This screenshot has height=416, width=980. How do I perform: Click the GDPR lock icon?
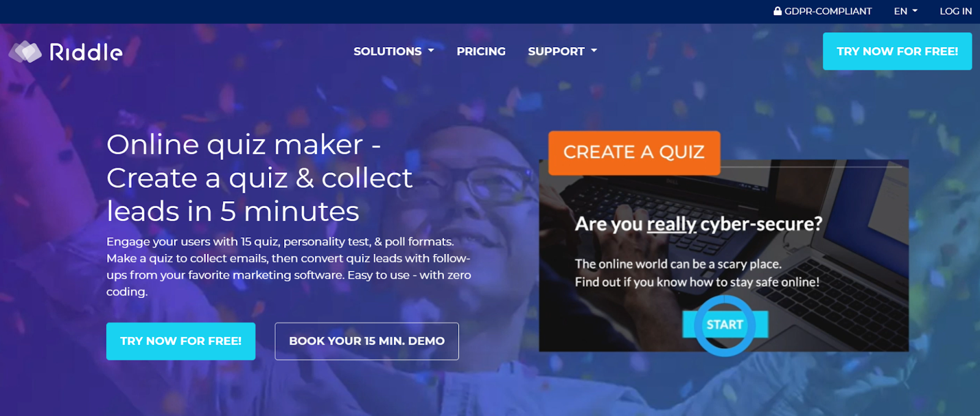coord(777,11)
